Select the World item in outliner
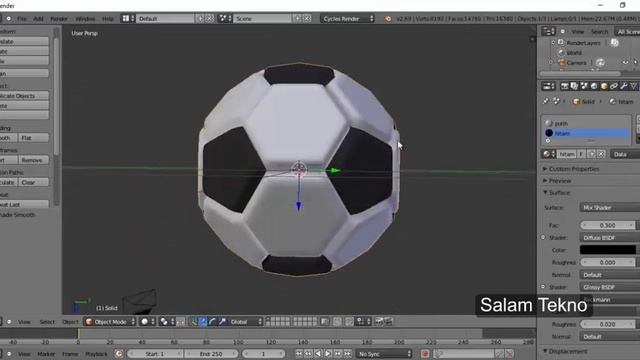 click(x=574, y=53)
